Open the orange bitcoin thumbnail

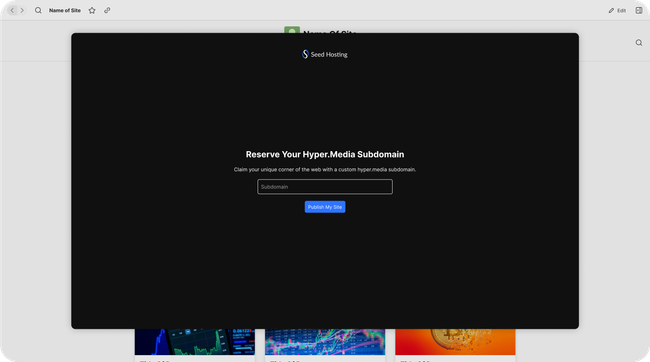(x=455, y=342)
